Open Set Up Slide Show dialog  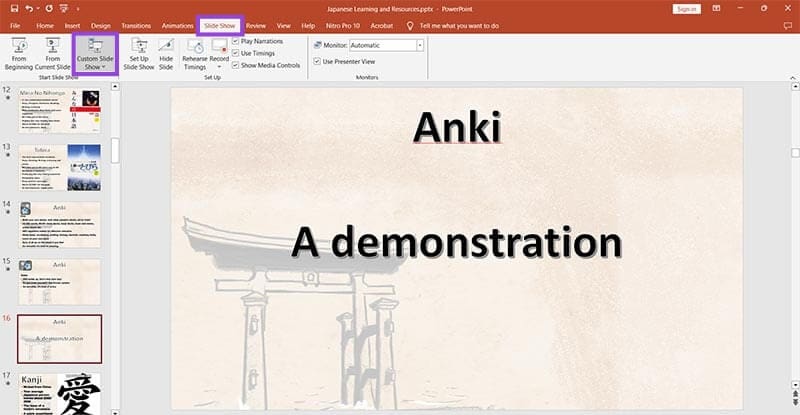(139, 54)
